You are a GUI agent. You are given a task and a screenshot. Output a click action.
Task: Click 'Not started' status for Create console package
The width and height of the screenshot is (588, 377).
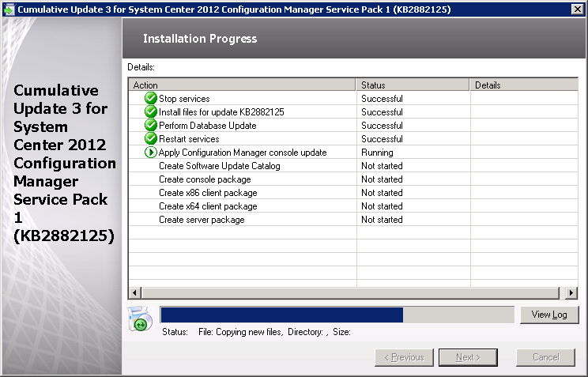[x=382, y=179]
